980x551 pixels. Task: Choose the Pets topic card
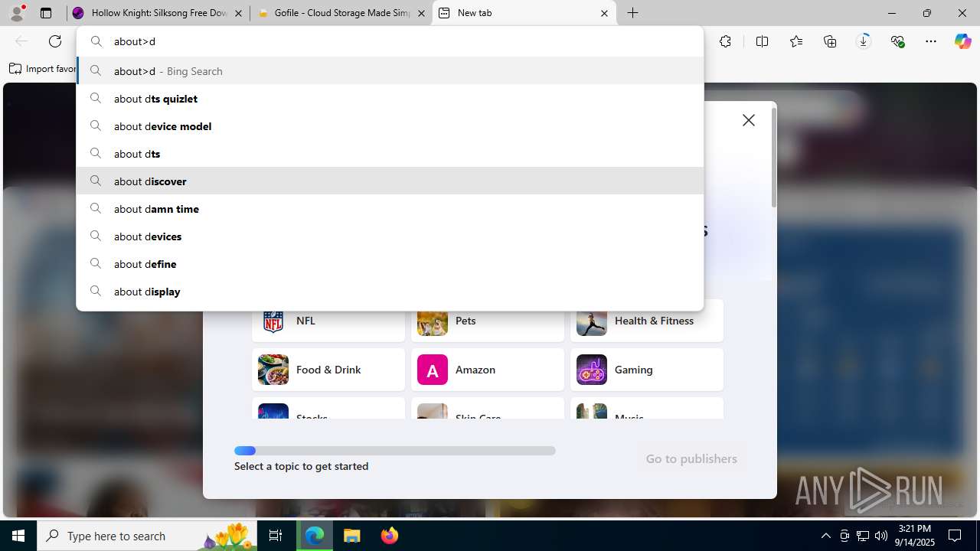click(x=488, y=321)
